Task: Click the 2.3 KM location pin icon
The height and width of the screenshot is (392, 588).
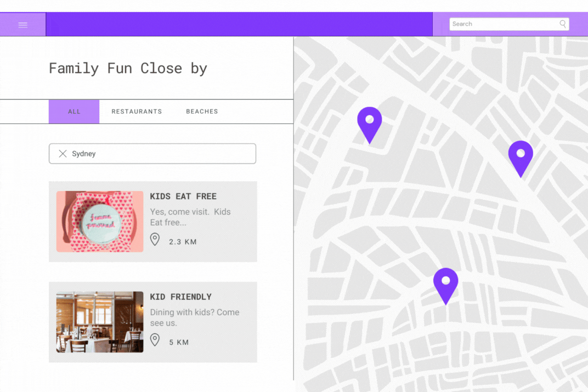Action: [155, 239]
